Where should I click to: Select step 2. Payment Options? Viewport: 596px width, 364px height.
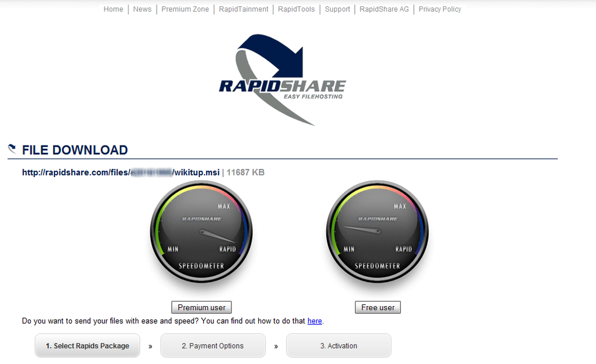[213, 346]
